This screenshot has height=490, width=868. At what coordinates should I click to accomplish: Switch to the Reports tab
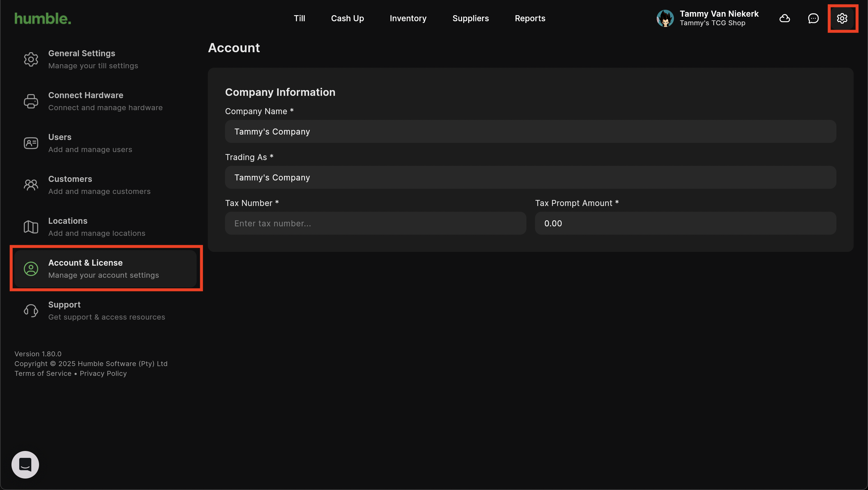point(530,18)
